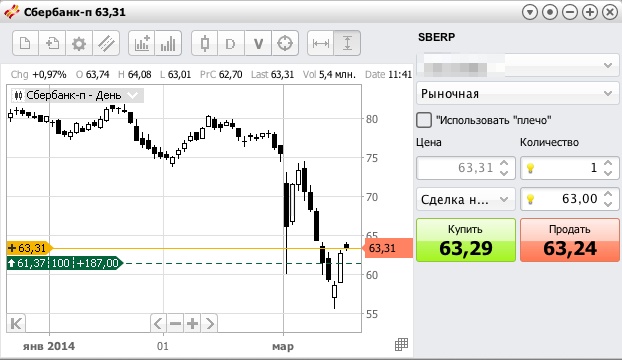This screenshot has width=622, height=360.
Task: Expand the Рыночная order type dropdown
Action: click(518, 94)
